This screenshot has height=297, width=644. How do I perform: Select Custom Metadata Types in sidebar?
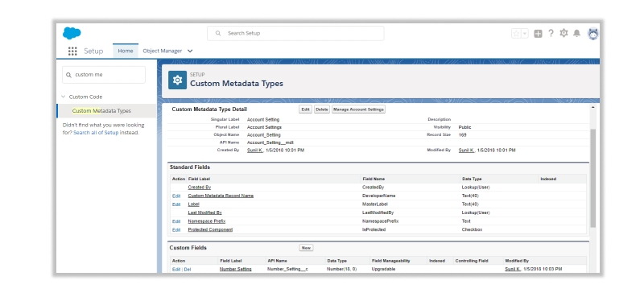click(x=101, y=111)
